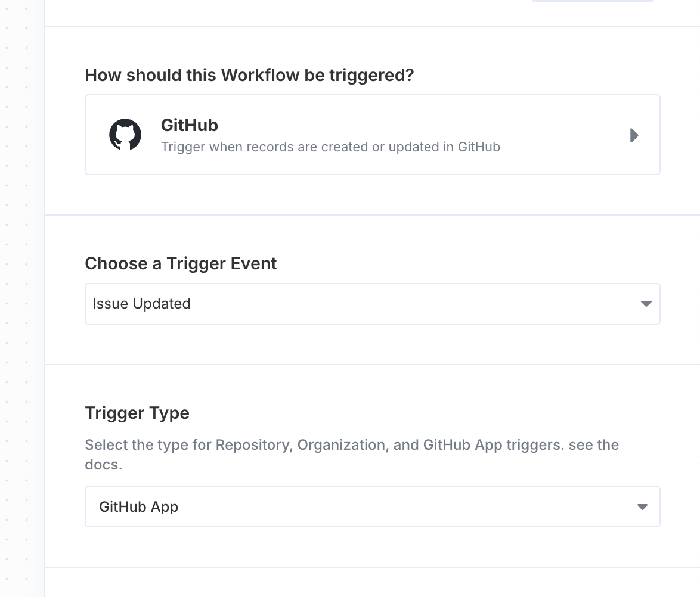
Task: Open the GitHub App trigger type dropdown
Action: [x=373, y=506]
